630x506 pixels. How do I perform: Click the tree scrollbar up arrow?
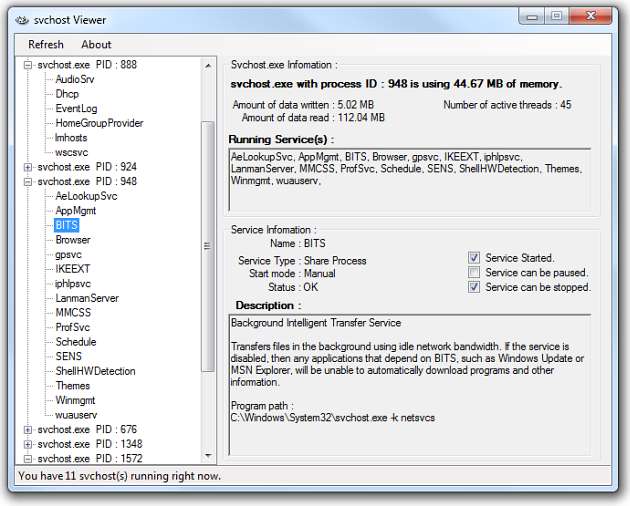(208, 65)
